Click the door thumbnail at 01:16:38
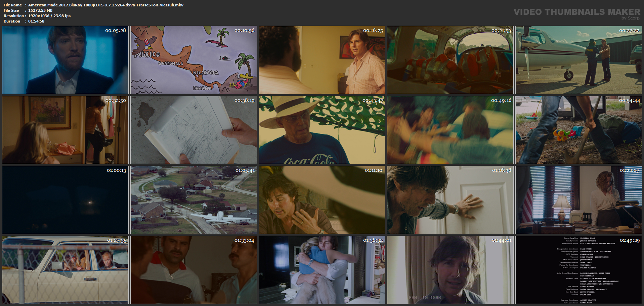 (450, 200)
